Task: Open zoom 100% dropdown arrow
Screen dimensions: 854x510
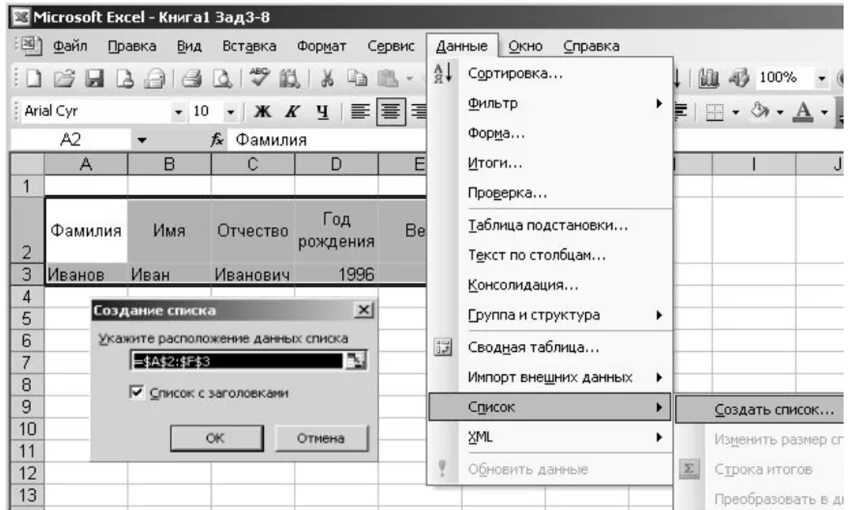Action: click(821, 78)
